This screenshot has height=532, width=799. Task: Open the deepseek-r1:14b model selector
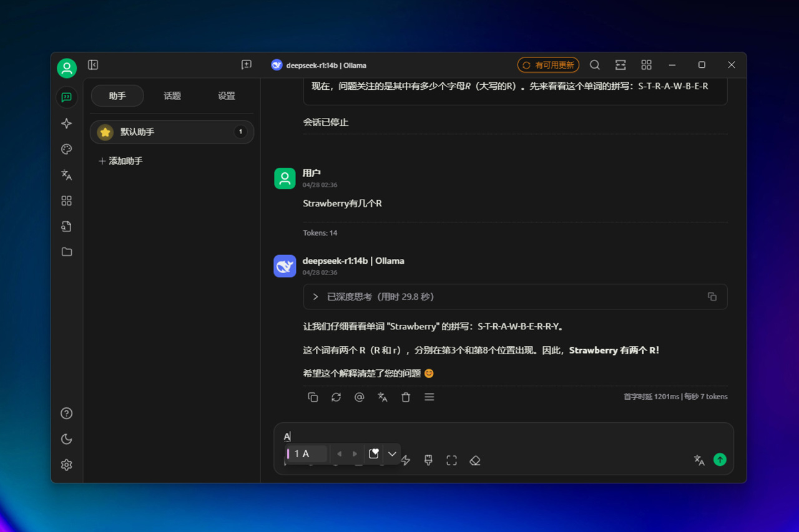(319, 65)
